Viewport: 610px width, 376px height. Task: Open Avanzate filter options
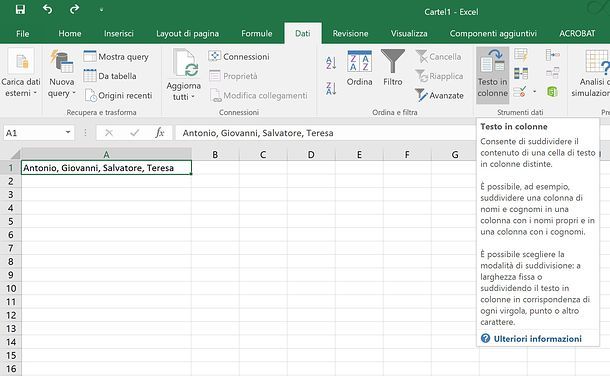pos(439,95)
